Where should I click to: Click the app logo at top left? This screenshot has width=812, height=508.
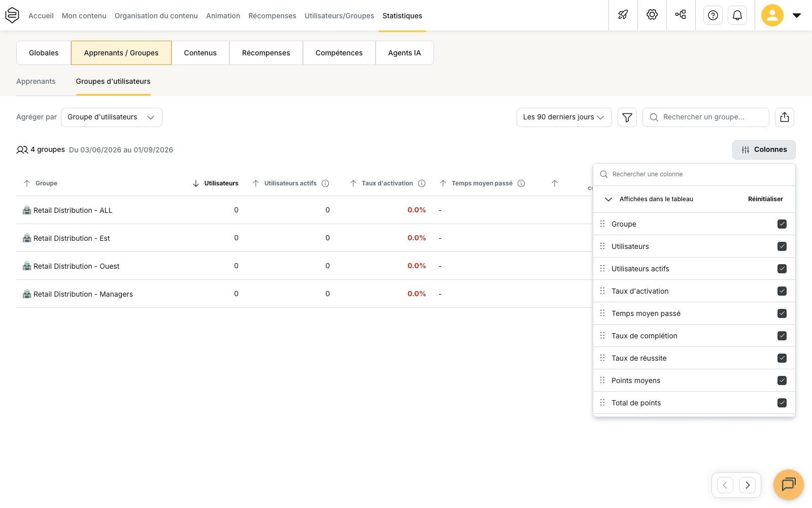12,15
